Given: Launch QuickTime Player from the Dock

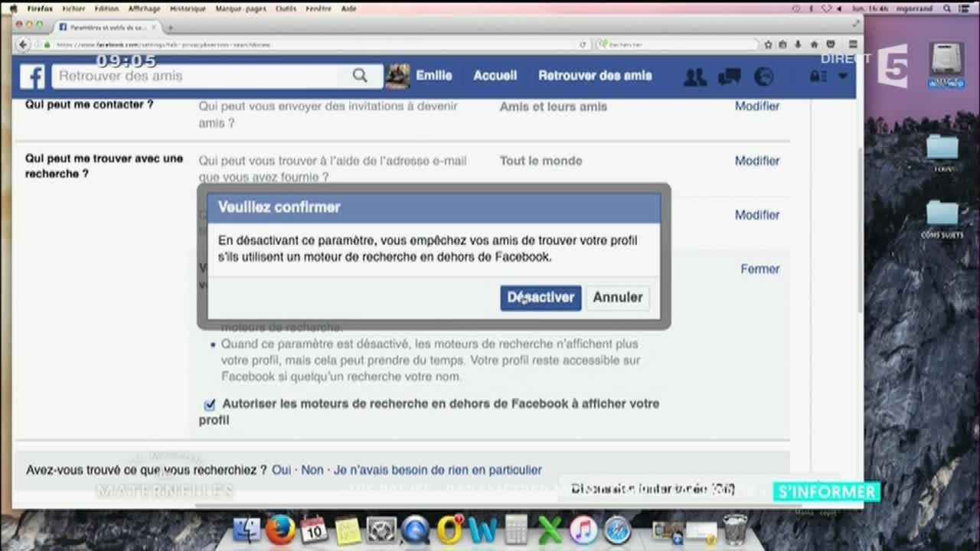Looking at the screenshot, I should 415,530.
